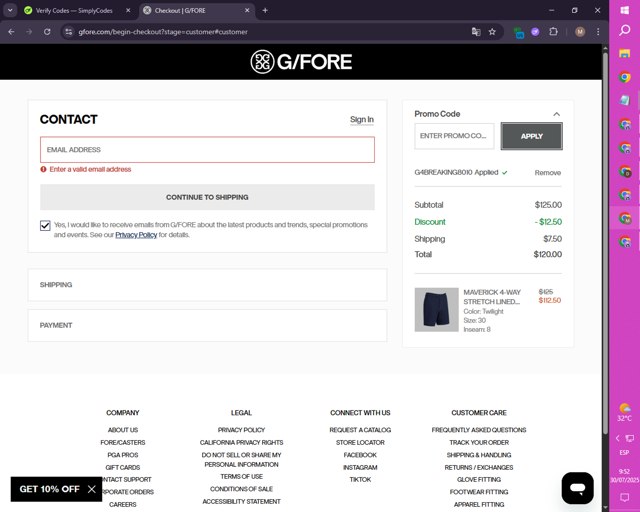Click the ESP language indicator
The image size is (640, 512).
(x=624, y=453)
